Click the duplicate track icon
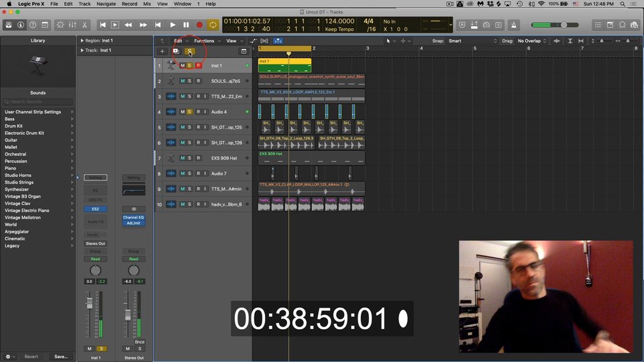Viewport: 644px width, 362px height. [x=176, y=52]
